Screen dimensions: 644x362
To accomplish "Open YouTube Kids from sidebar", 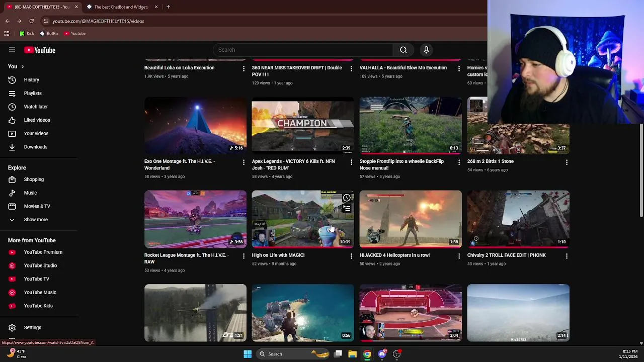I will click(x=39, y=306).
